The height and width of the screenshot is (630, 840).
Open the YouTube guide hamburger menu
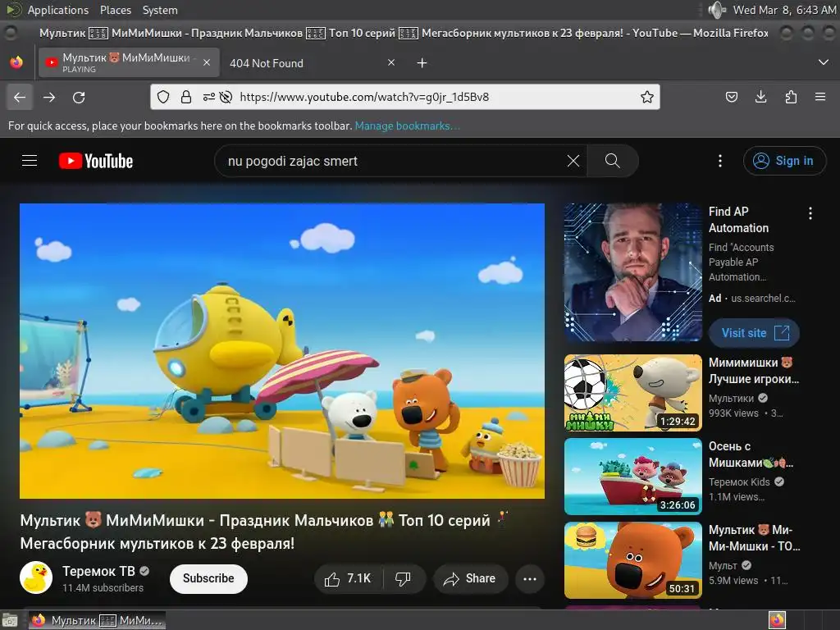pos(30,161)
